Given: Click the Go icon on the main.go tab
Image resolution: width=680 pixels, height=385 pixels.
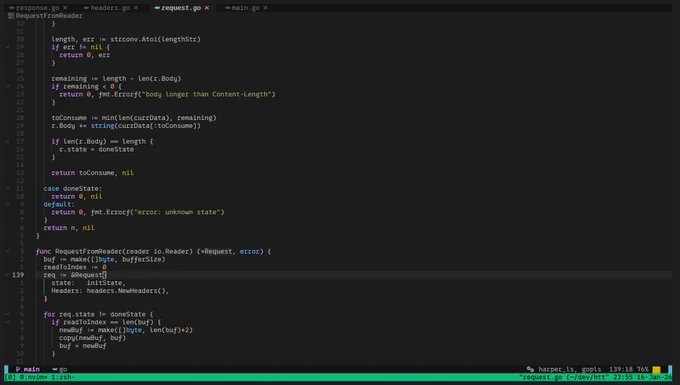Looking at the screenshot, I should (228, 8).
